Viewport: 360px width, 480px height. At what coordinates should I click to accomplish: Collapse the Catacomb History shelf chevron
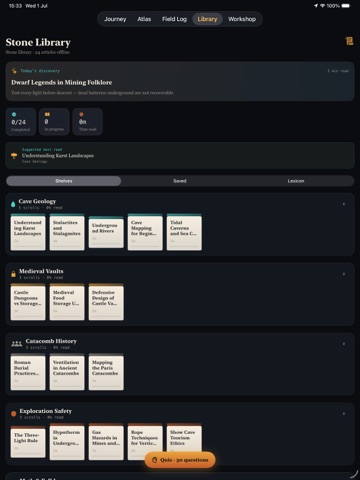[x=344, y=344]
